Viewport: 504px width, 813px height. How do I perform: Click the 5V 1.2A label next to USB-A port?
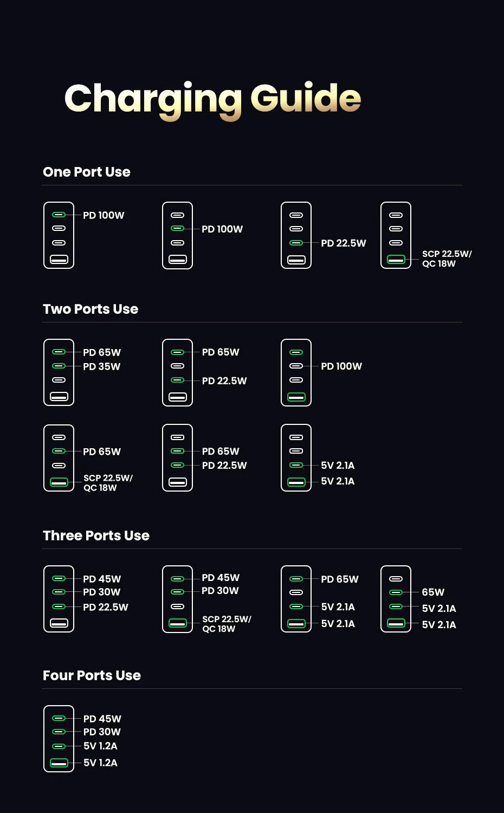(100, 763)
